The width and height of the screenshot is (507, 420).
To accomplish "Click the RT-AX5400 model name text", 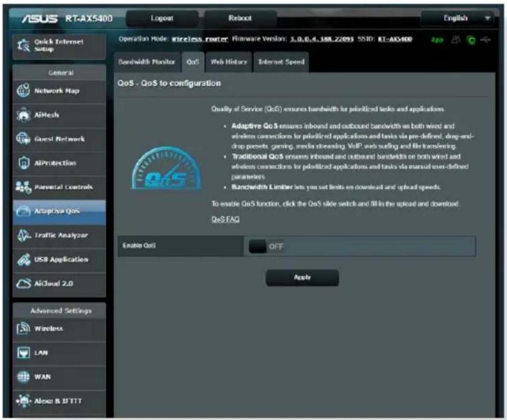I will [89, 19].
